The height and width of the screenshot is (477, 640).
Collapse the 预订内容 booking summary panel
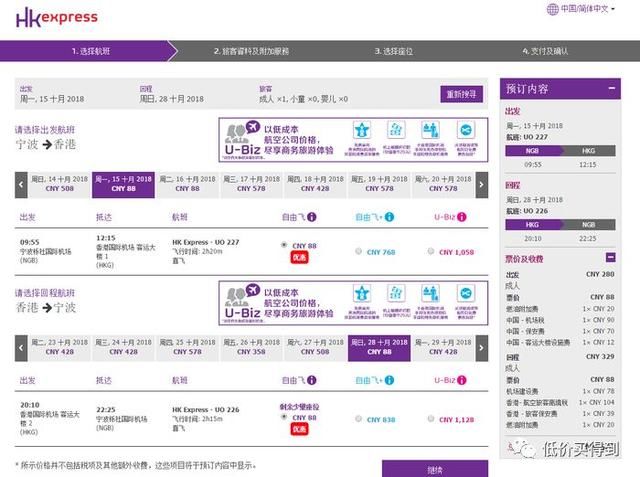611,88
